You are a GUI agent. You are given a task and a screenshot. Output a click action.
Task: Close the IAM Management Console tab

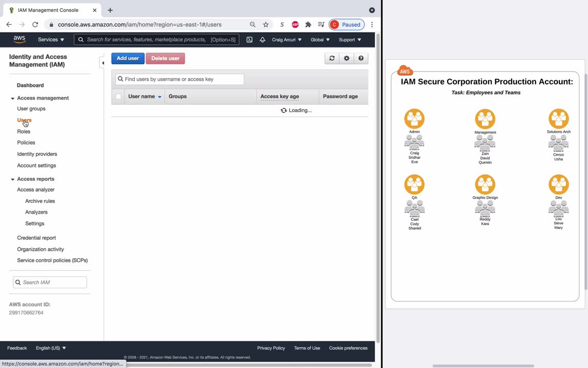94,10
